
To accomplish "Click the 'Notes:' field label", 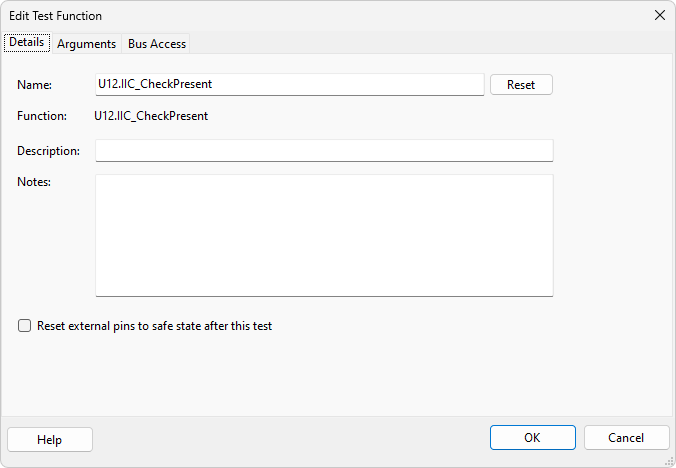I will (x=34, y=182).
